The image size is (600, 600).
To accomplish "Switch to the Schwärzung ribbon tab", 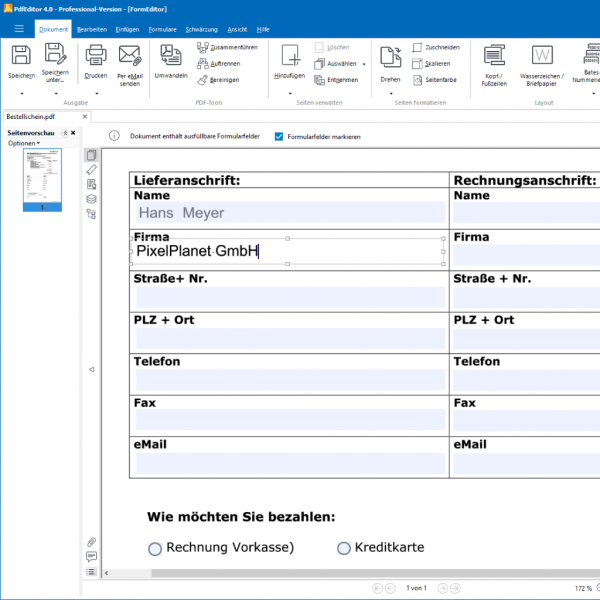I will click(201, 29).
